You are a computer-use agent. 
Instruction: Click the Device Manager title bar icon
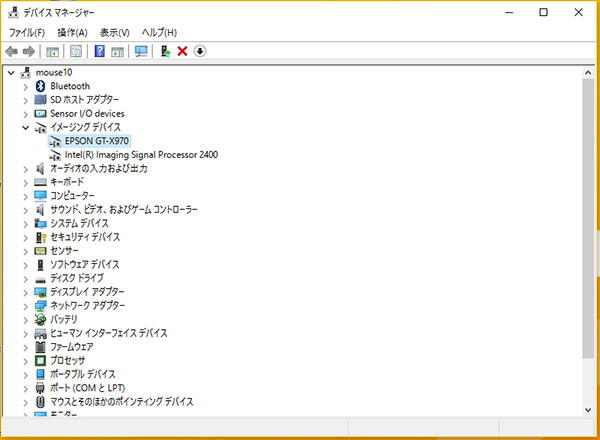(x=13, y=12)
